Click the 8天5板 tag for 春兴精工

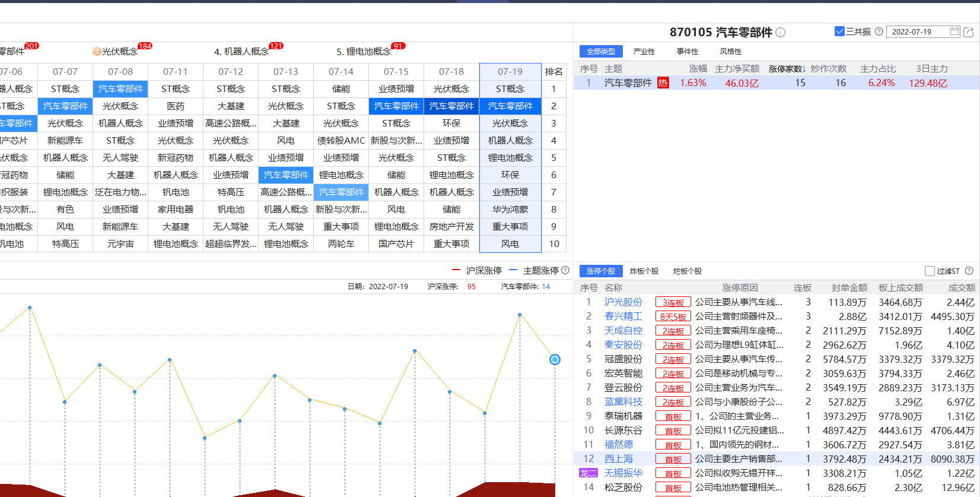point(673,317)
